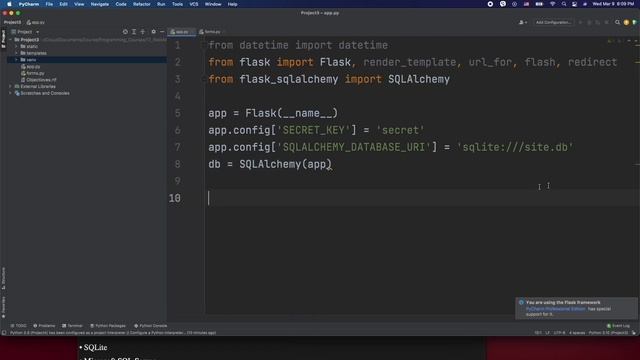Open the Refactor menu
This screenshot has height=360, width=640.
(142, 4)
